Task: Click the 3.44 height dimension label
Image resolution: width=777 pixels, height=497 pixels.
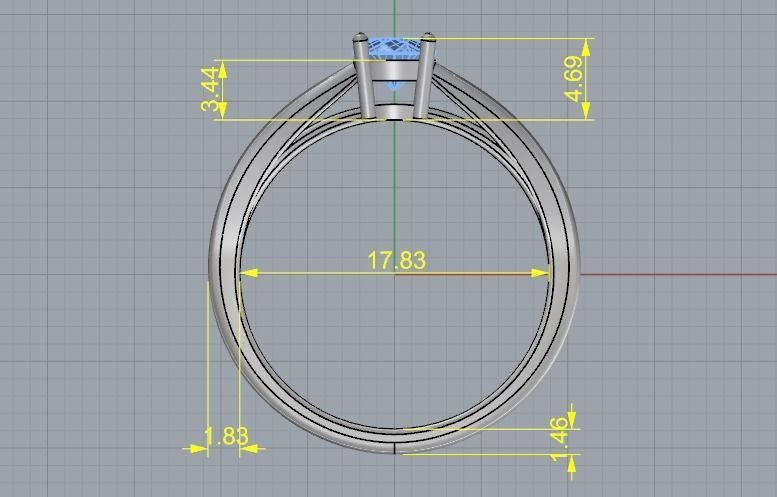Action: point(210,90)
